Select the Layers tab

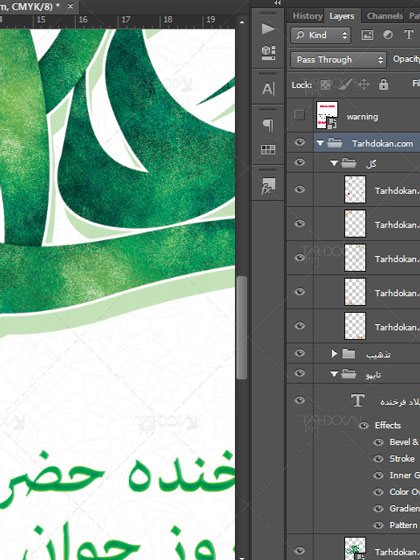342,16
